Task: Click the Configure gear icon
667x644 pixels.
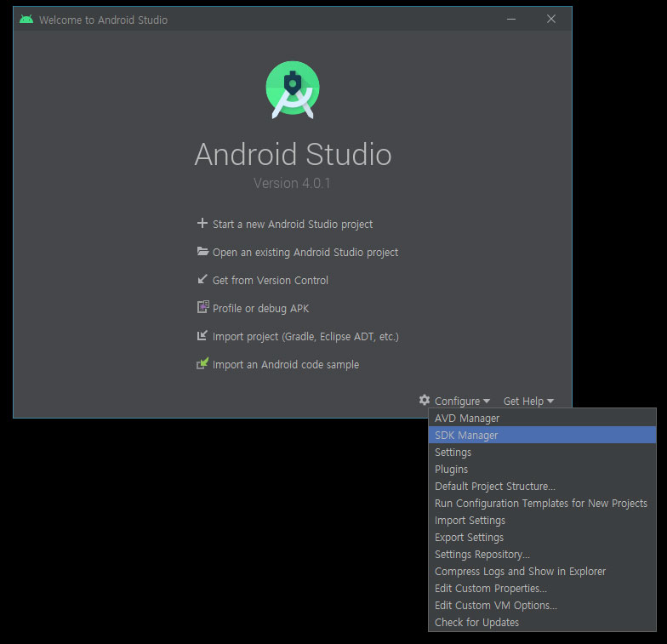Action: [424, 400]
